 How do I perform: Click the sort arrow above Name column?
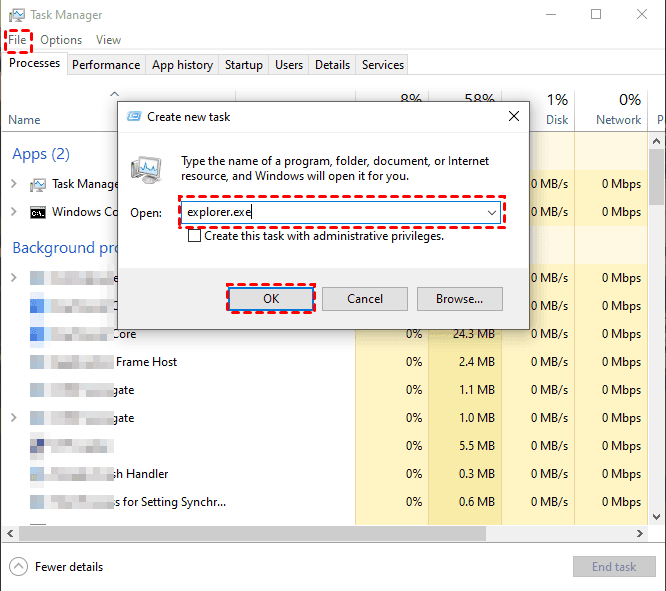pyautogui.click(x=114, y=94)
